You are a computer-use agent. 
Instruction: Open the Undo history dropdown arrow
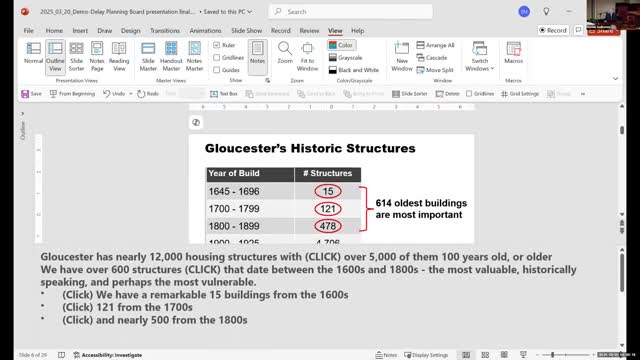pos(131,94)
